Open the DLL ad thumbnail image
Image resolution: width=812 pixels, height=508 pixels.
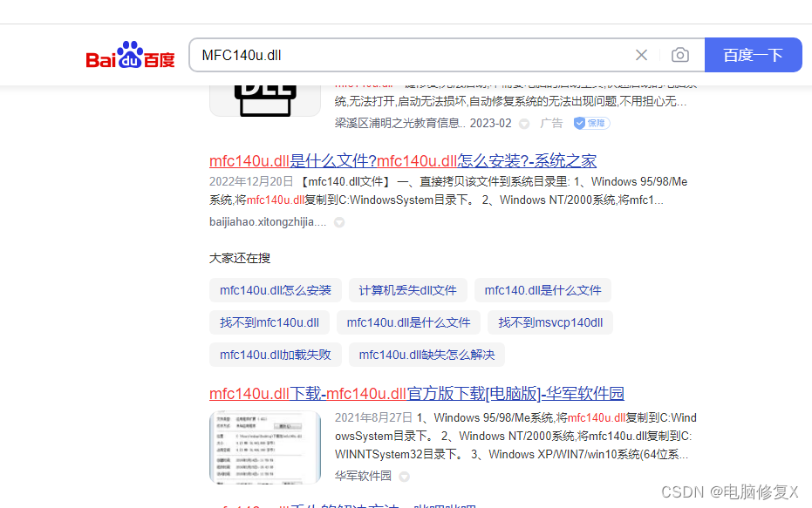coord(265,101)
